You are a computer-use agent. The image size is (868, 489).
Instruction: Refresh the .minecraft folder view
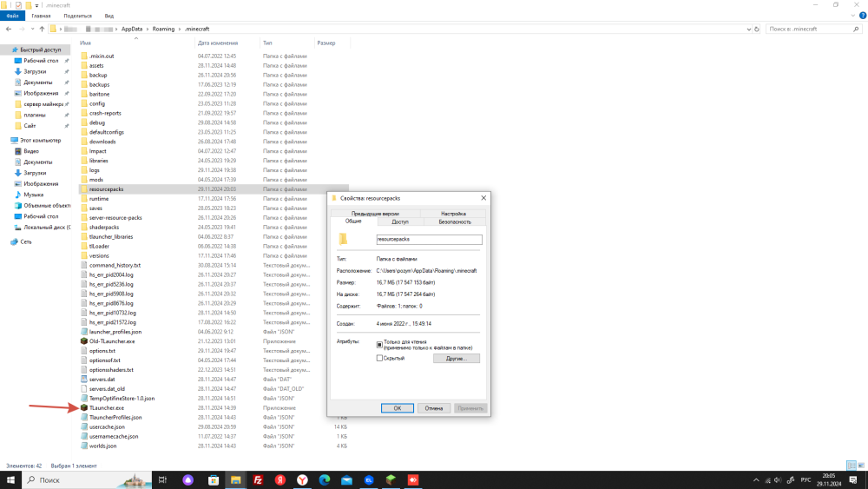tap(757, 29)
